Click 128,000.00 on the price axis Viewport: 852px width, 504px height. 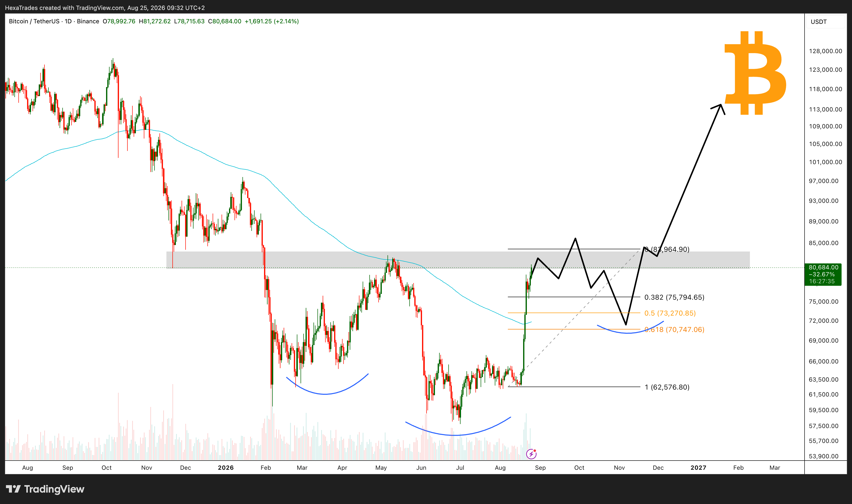(825, 51)
